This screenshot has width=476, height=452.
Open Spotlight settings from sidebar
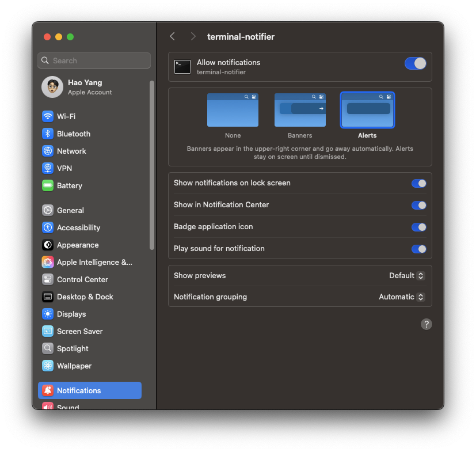(x=47, y=348)
